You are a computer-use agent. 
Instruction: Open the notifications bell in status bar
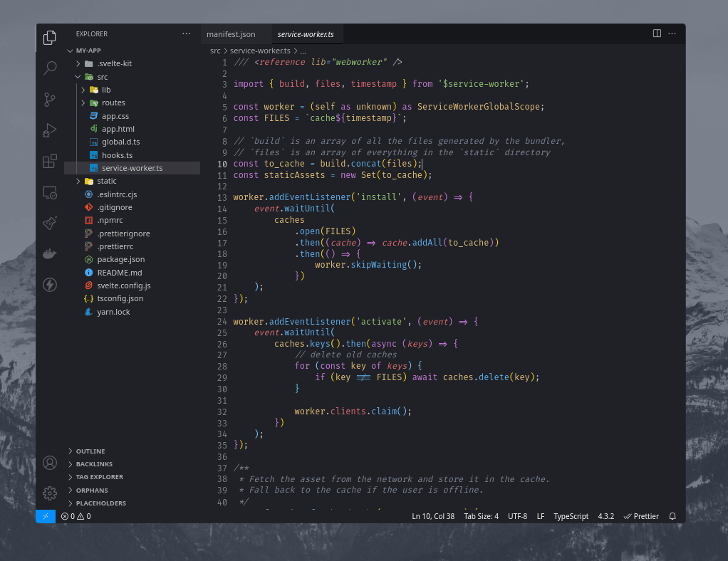(672, 516)
